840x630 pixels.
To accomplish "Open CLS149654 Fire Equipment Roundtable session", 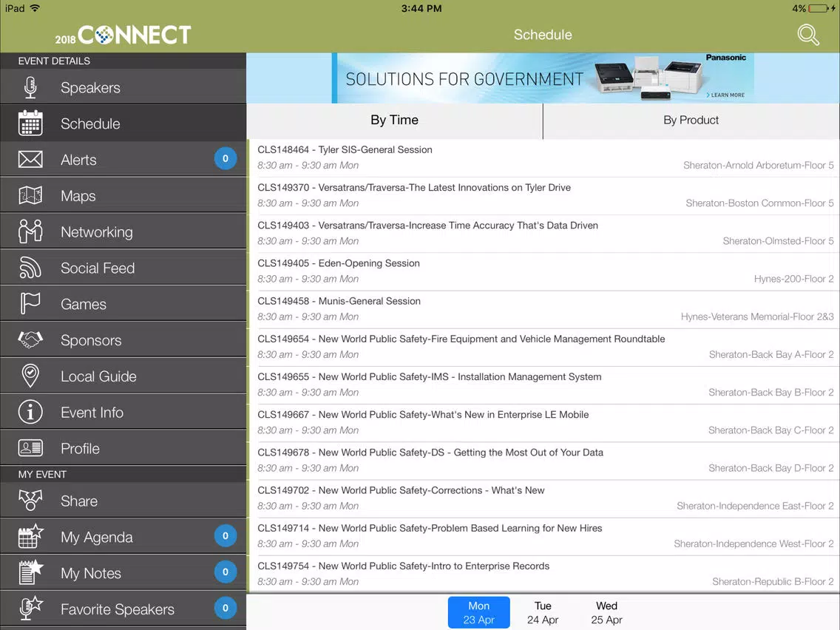I will 545,347.
